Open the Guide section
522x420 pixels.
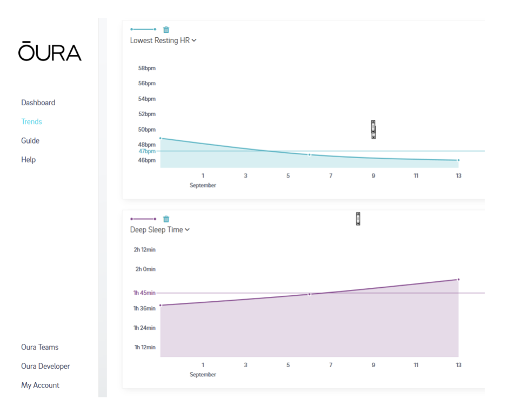point(30,141)
